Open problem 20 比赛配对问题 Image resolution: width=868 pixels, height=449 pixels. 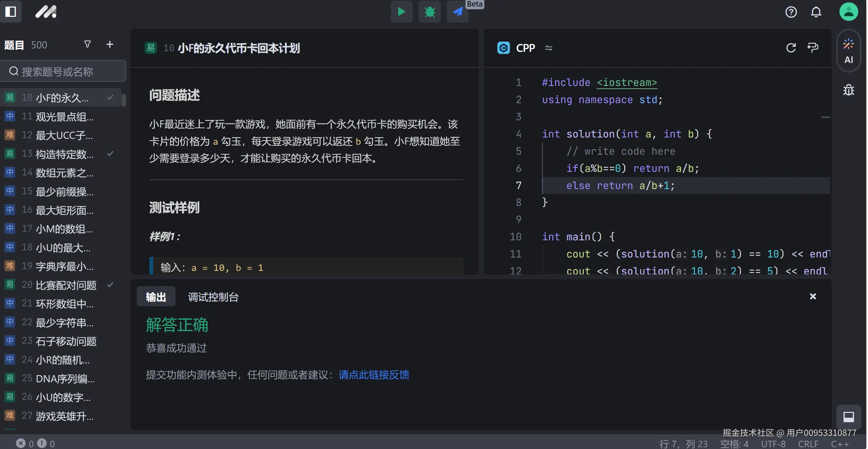(61, 285)
